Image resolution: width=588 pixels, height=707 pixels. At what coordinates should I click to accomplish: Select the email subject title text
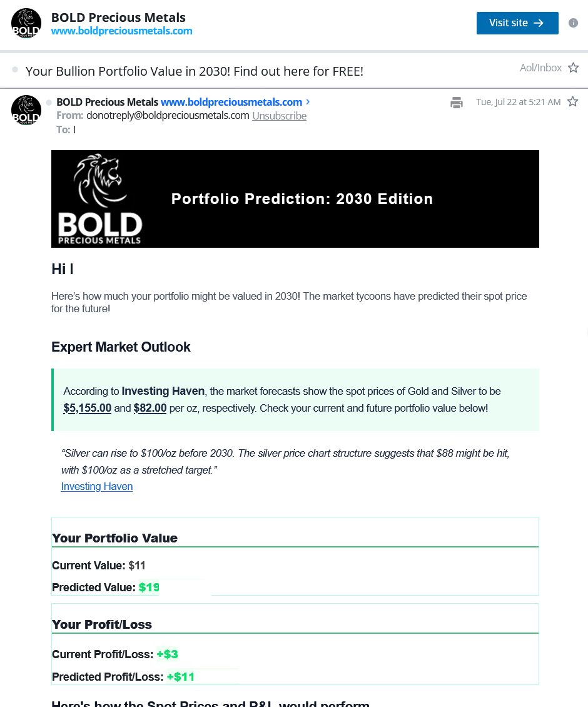pos(195,71)
